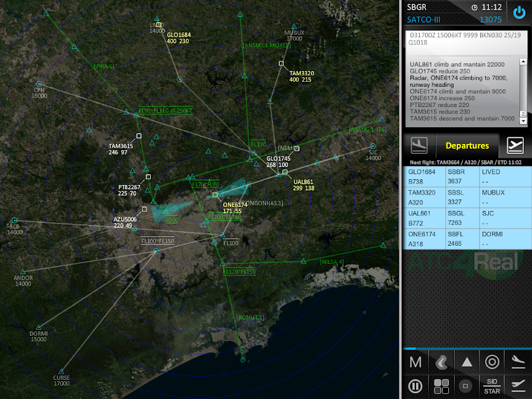Click the FL120~FL150 altitude restriction label
This screenshot has width=532, height=399.
coord(239,272)
